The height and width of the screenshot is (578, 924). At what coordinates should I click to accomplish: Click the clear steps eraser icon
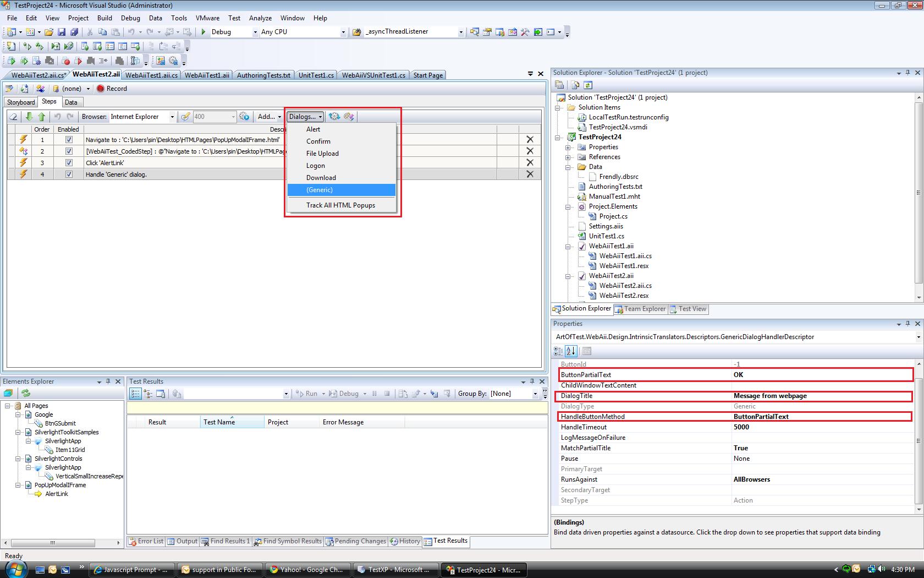tap(14, 117)
